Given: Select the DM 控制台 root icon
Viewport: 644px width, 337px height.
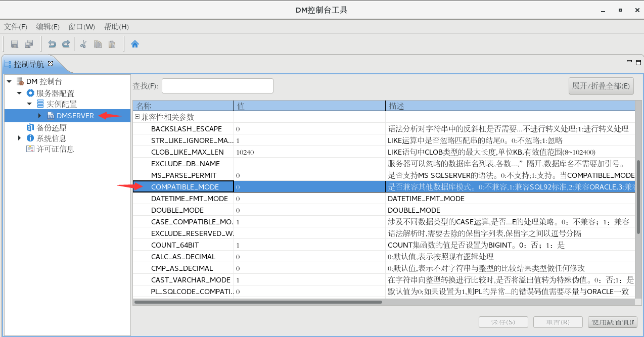Looking at the screenshot, I should [x=20, y=81].
